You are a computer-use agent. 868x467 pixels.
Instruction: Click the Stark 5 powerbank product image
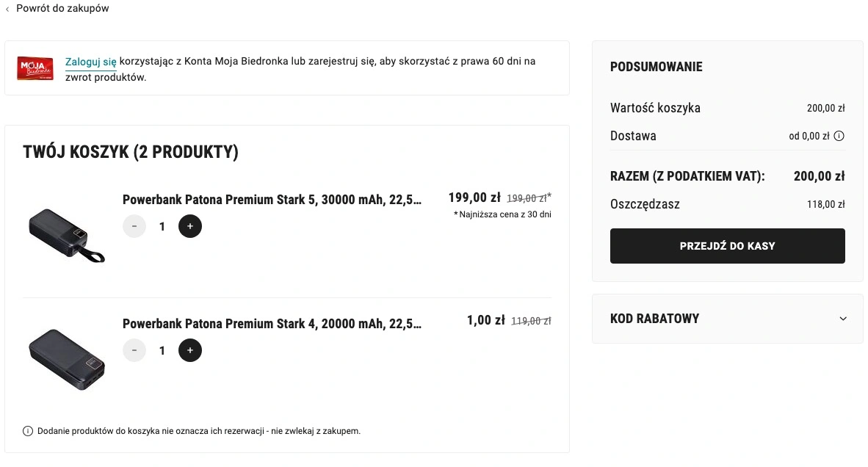tap(66, 235)
